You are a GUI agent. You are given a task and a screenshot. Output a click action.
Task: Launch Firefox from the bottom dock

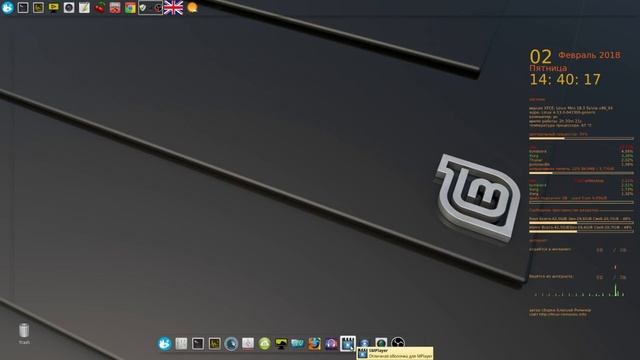pos(314,344)
